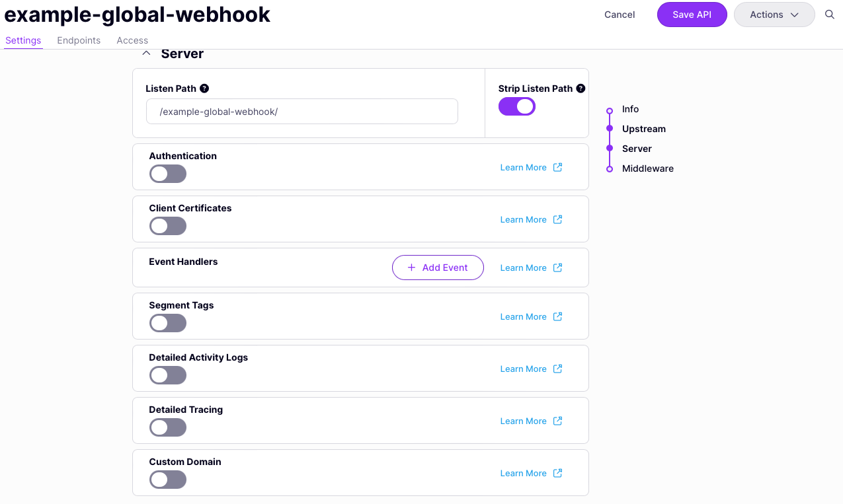Collapse the Server section
843x504 pixels.
pyautogui.click(x=146, y=53)
